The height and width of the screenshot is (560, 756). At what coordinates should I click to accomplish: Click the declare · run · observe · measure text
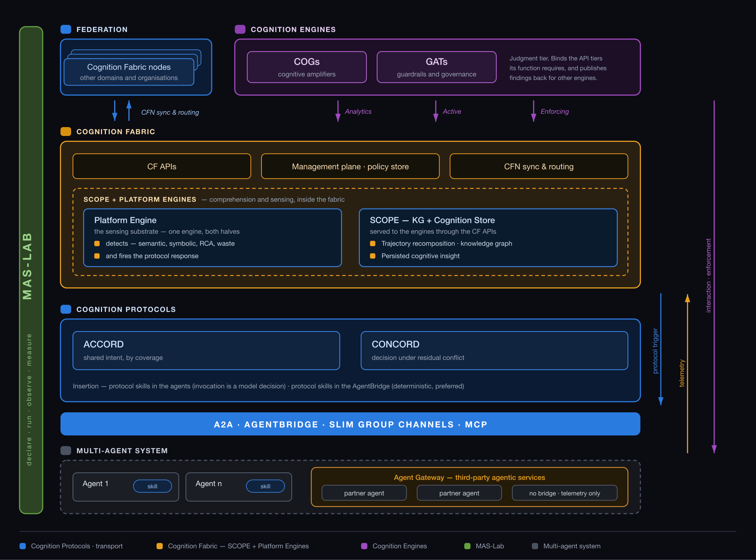29,399
